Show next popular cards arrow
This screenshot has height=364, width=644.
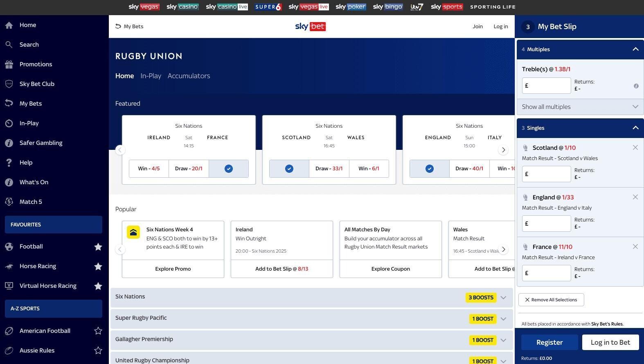tap(503, 249)
